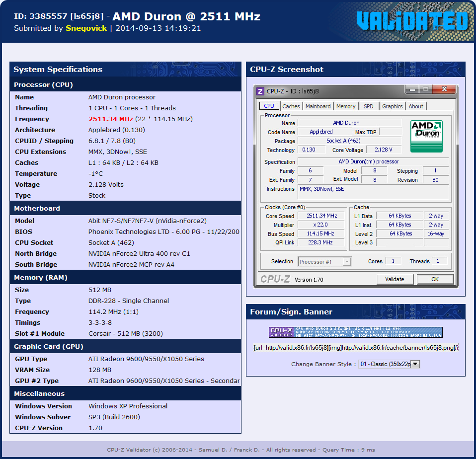Click the Corsair - 512 MB (3200) module text
The height and width of the screenshot is (459, 476).
(126, 334)
